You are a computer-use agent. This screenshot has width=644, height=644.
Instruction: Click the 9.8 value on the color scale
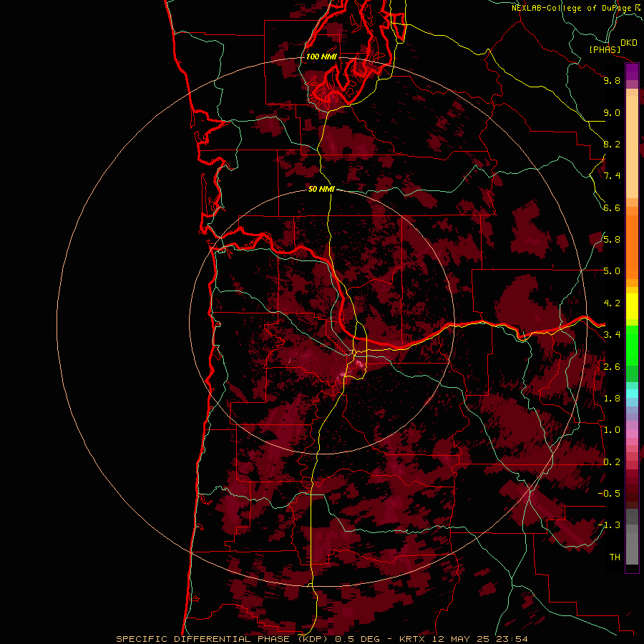(612, 80)
